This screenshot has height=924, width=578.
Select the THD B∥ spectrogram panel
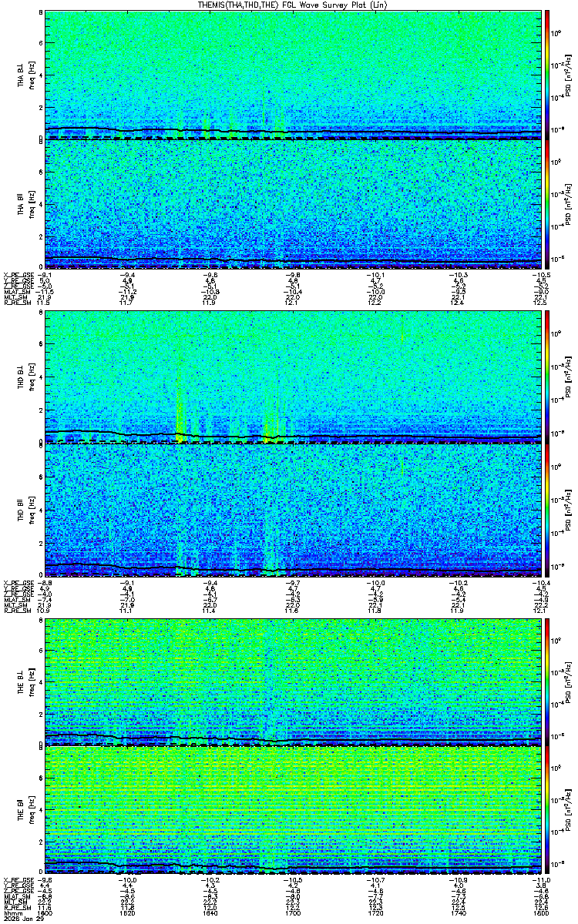[x=294, y=509]
